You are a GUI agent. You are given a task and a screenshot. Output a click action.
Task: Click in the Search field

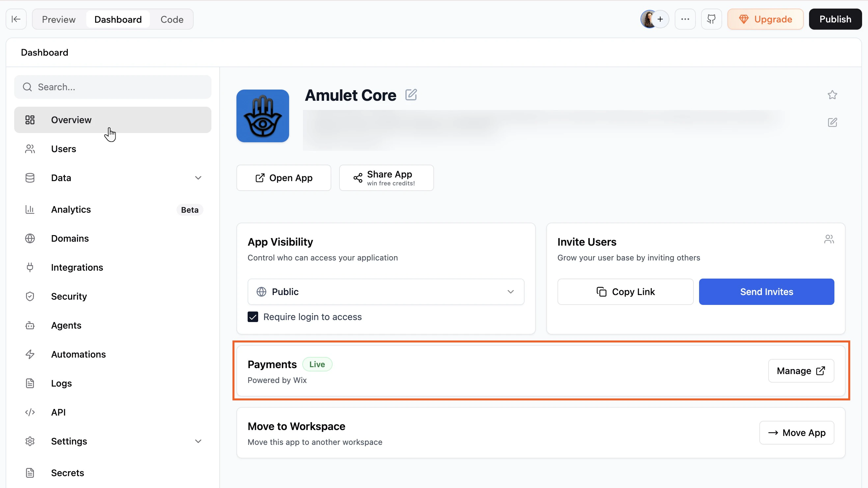(113, 87)
